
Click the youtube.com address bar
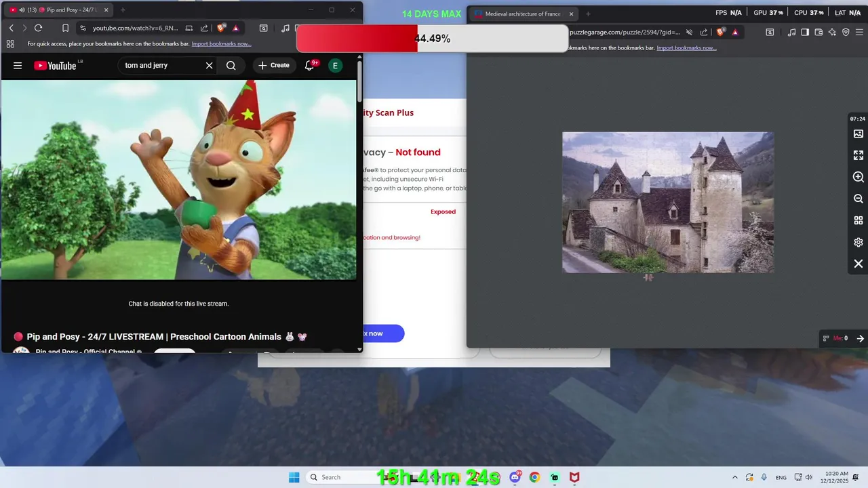pyautogui.click(x=135, y=28)
